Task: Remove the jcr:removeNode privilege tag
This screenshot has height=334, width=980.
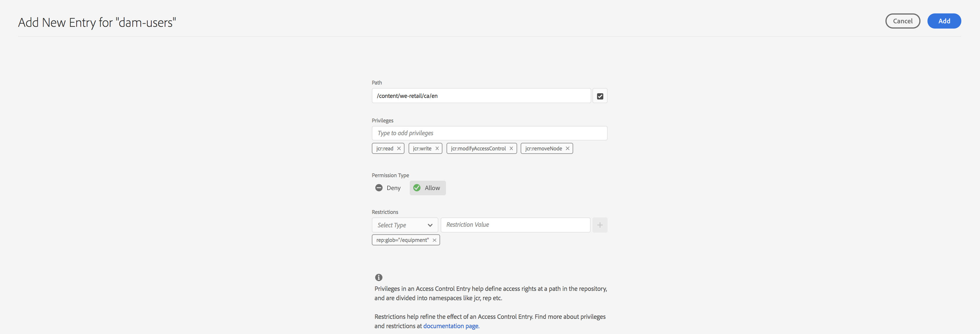Action: point(567,149)
